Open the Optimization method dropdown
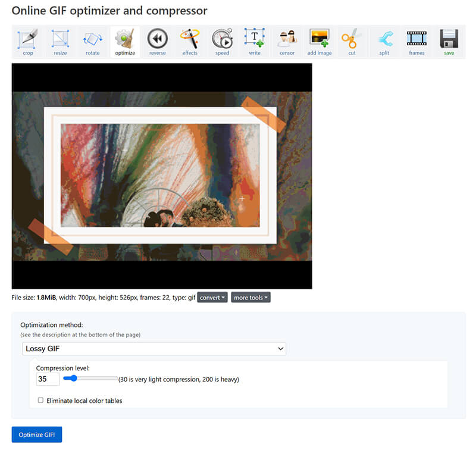Image resolution: width=476 pixels, height=450 pixels. [154, 348]
